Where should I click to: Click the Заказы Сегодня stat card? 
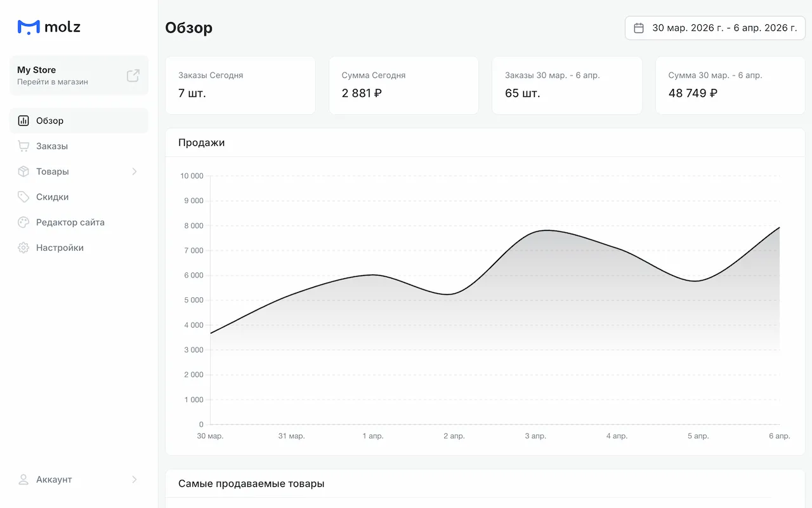(240, 86)
